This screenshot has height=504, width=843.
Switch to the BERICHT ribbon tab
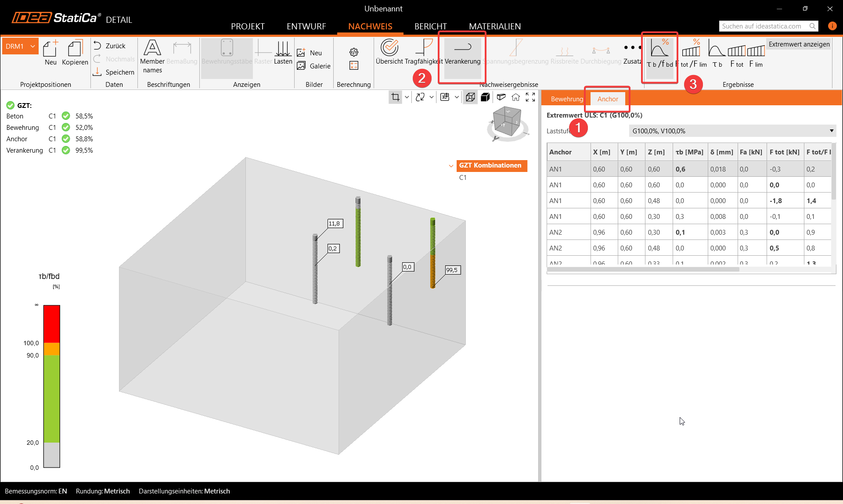point(430,26)
